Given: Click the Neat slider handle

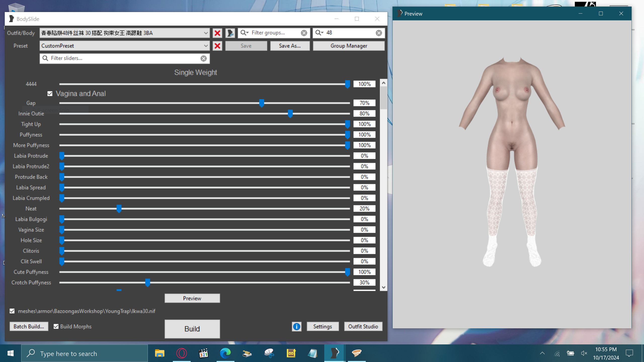Looking at the screenshot, I should (119, 209).
